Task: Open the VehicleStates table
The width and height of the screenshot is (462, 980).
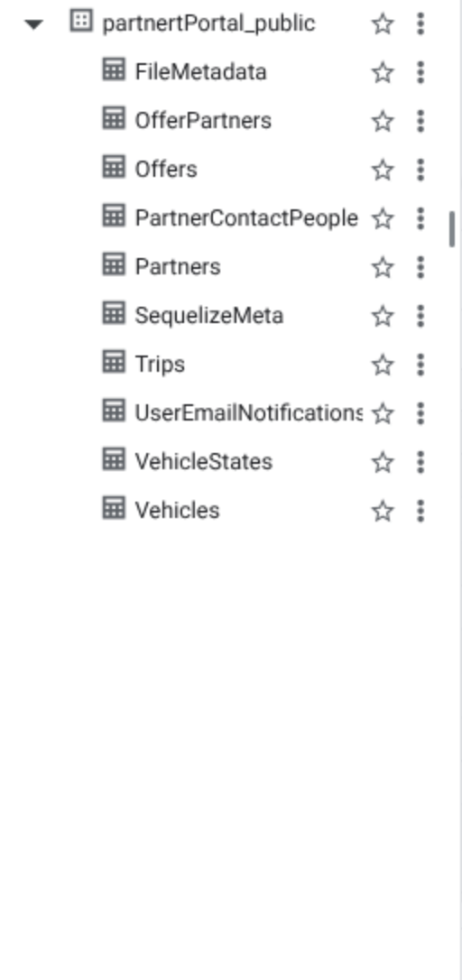Action: tap(204, 462)
